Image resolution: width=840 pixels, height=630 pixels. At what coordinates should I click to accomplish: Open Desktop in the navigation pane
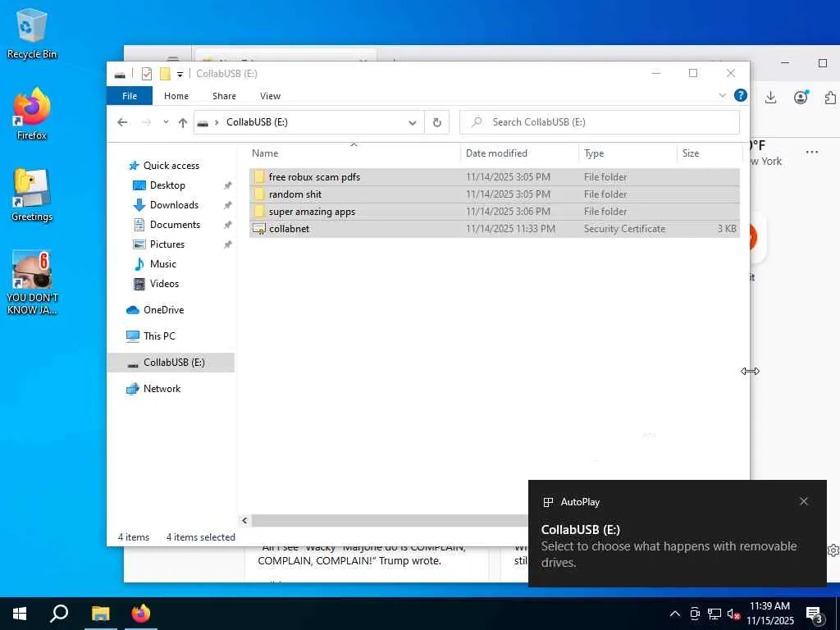point(167,185)
